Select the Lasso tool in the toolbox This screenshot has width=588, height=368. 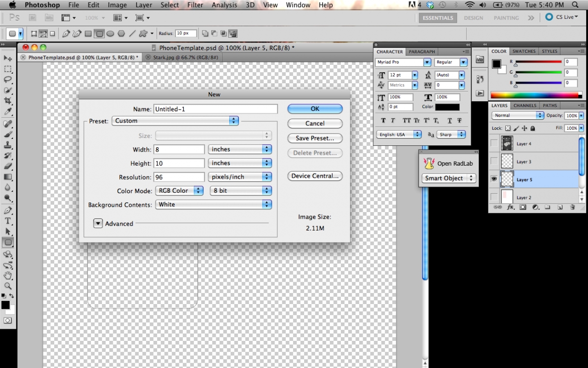click(x=8, y=79)
